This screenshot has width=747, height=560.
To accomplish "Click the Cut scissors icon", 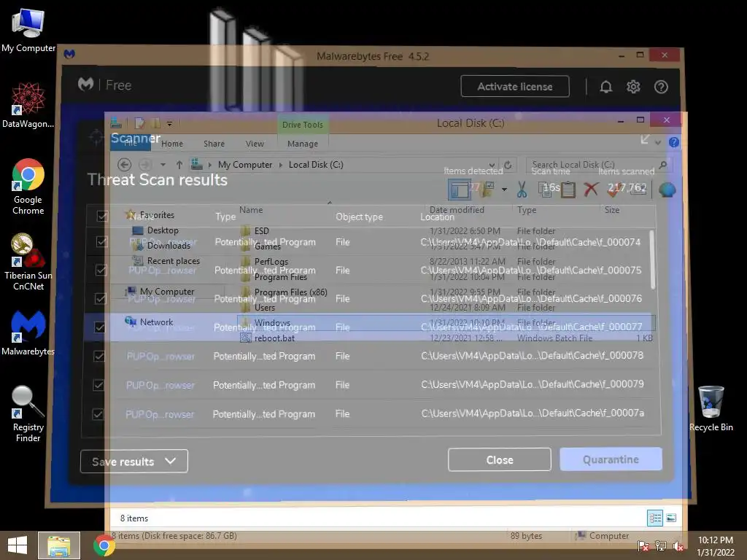I will point(522,190).
